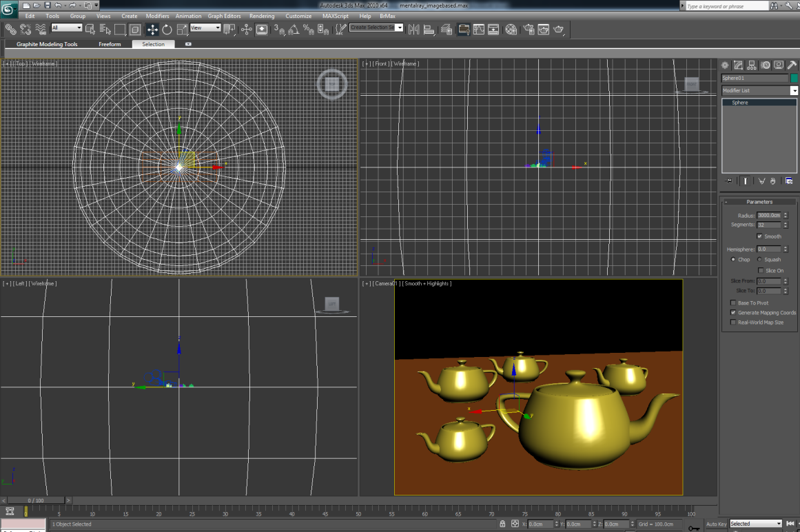Click the Configure Modifier Sets icon
Image resolution: width=800 pixels, height=532 pixels.
point(789,181)
